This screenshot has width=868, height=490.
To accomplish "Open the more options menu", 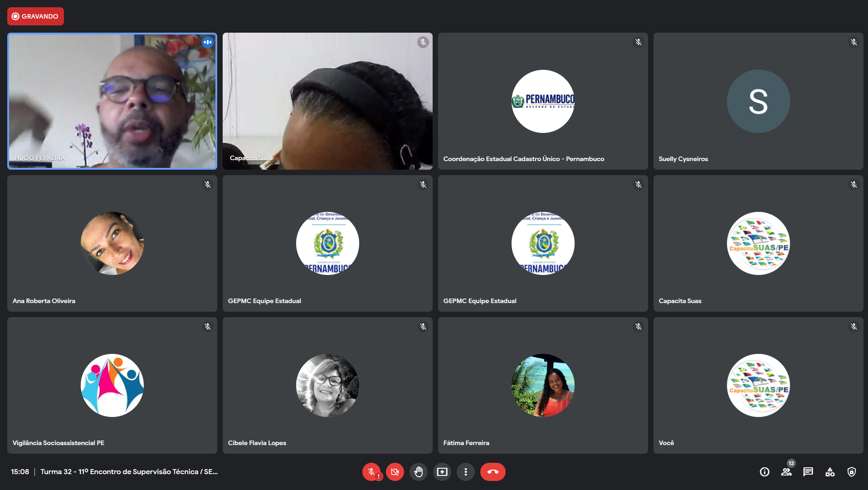I will point(466,472).
